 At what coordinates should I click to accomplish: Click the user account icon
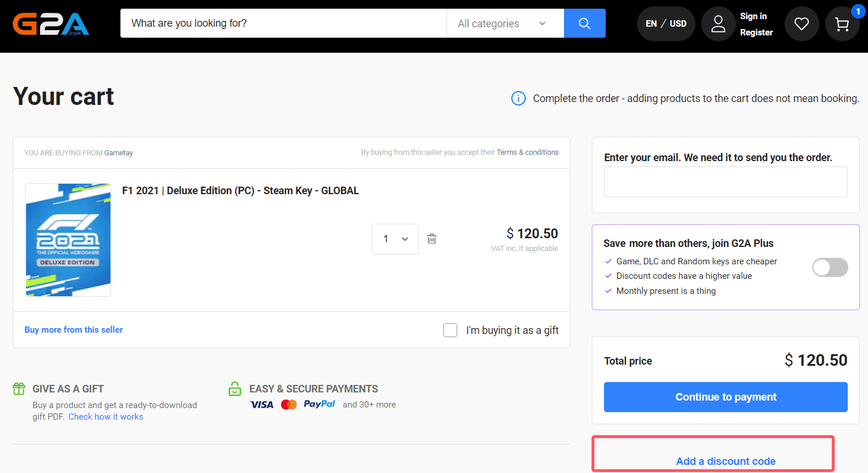coord(718,24)
